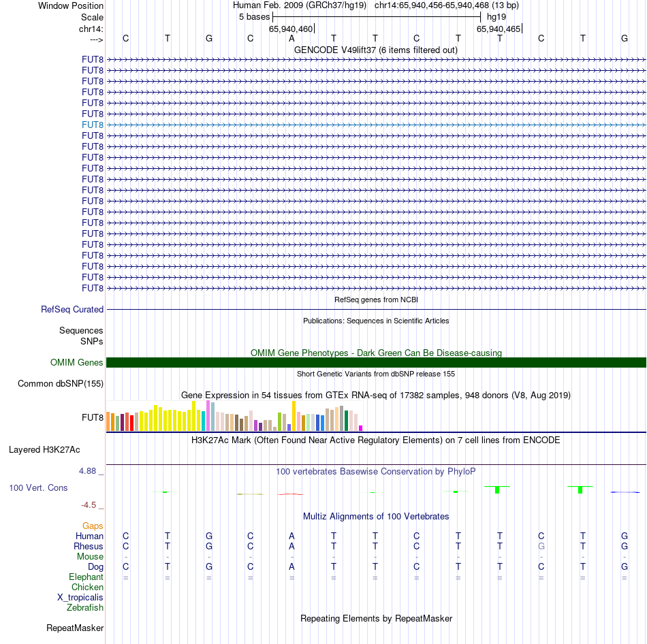Select the Rhesus species row label

[x=89, y=546]
